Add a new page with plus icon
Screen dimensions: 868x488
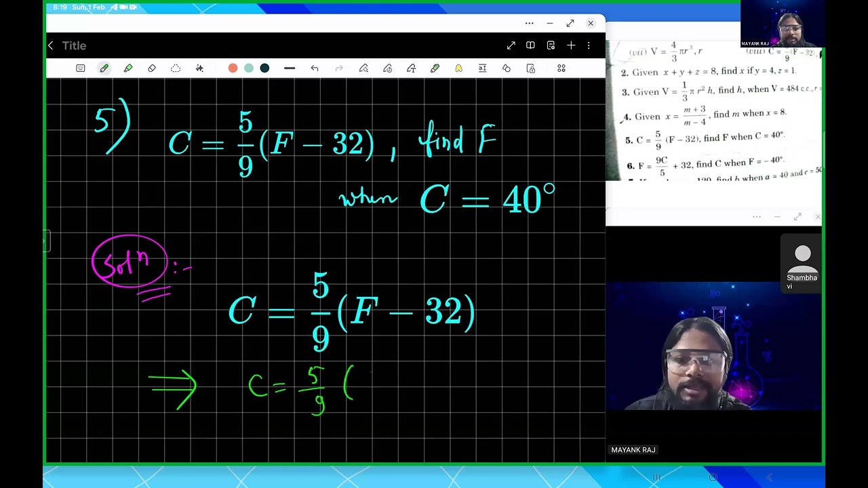[571, 45]
